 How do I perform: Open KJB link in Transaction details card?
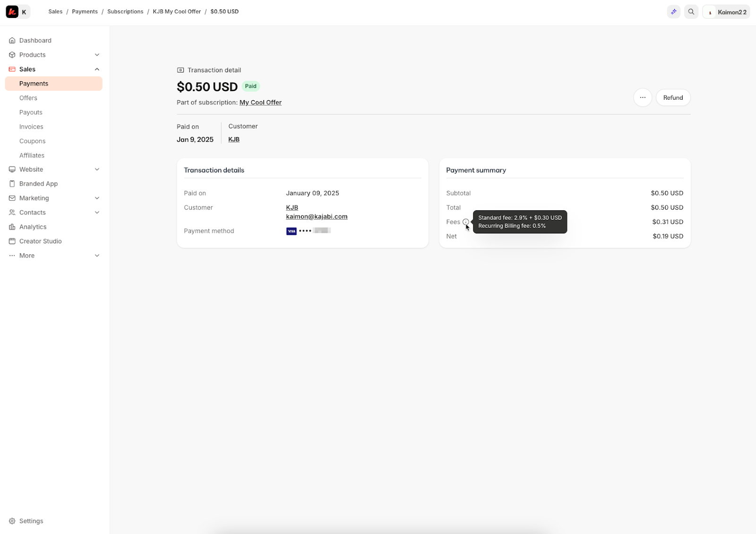tap(292, 207)
